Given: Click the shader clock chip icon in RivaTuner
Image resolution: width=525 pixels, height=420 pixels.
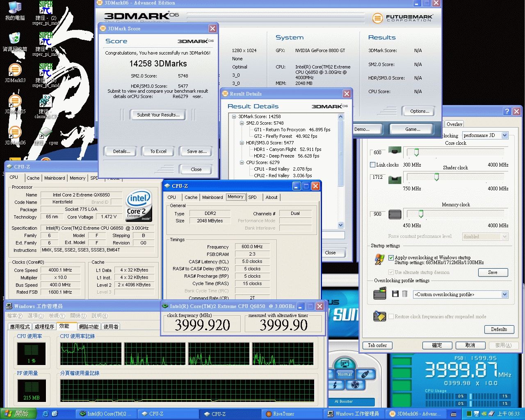Looking at the screenshot, I should (x=395, y=179).
